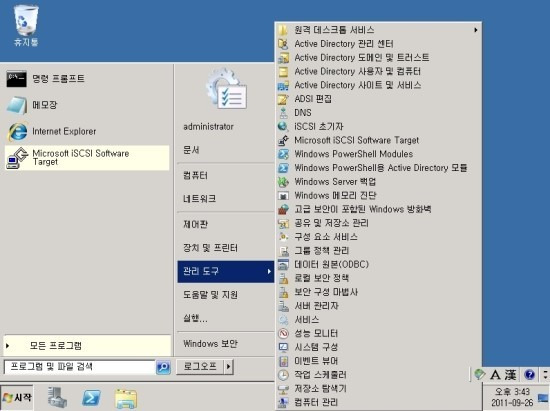The height and width of the screenshot is (411, 550).
Task: Open 작업 스케줄러 clock icon
Action: tap(283, 375)
